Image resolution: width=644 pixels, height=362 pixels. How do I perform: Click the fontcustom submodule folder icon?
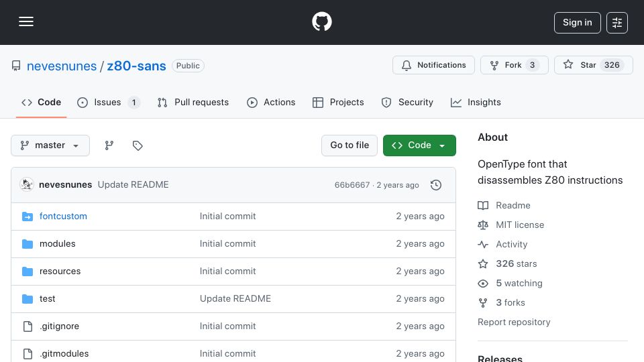tap(28, 217)
